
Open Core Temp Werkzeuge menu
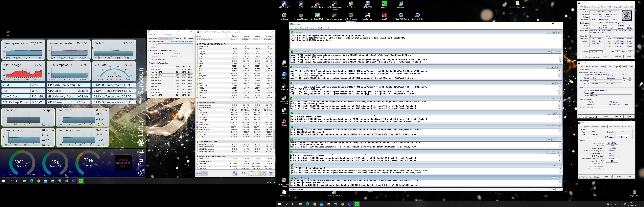click(167, 35)
